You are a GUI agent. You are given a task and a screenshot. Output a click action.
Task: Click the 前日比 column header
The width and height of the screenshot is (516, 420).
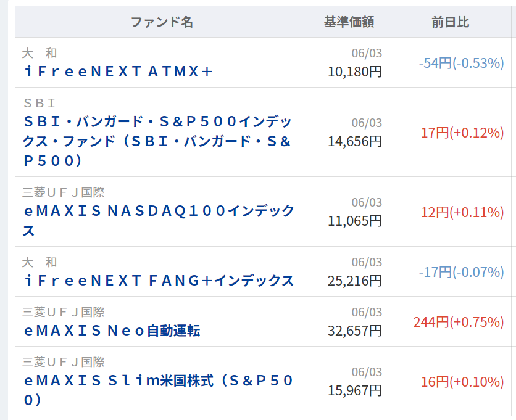[x=450, y=22]
